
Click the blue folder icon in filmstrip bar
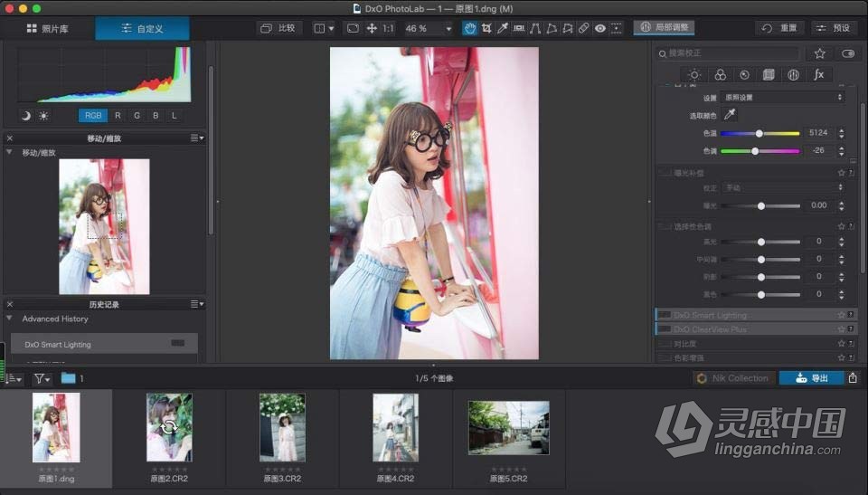click(68, 378)
